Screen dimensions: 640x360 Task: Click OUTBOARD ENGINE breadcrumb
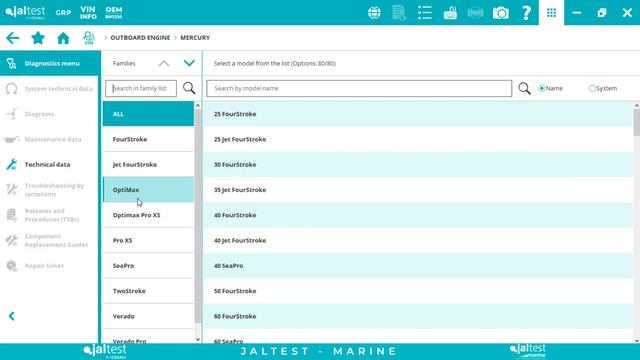[x=140, y=38]
